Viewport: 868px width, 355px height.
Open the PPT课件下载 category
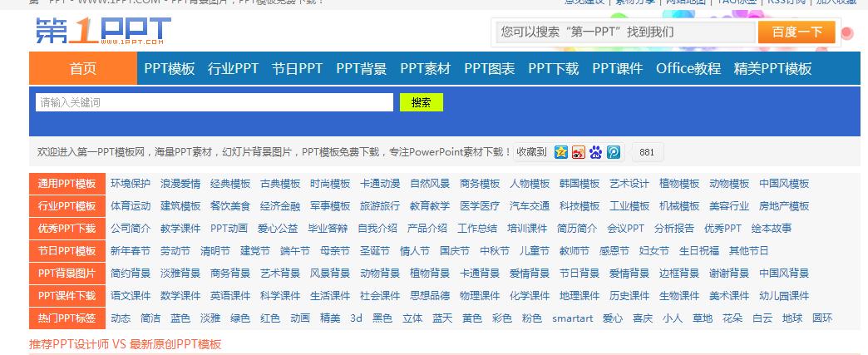coord(67,296)
